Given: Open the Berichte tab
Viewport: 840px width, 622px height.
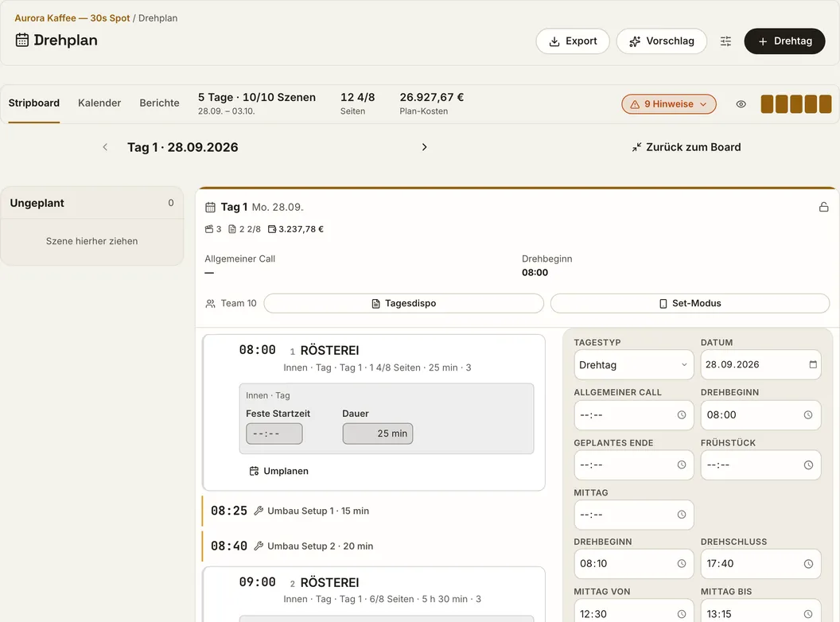Looking at the screenshot, I should (160, 103).
